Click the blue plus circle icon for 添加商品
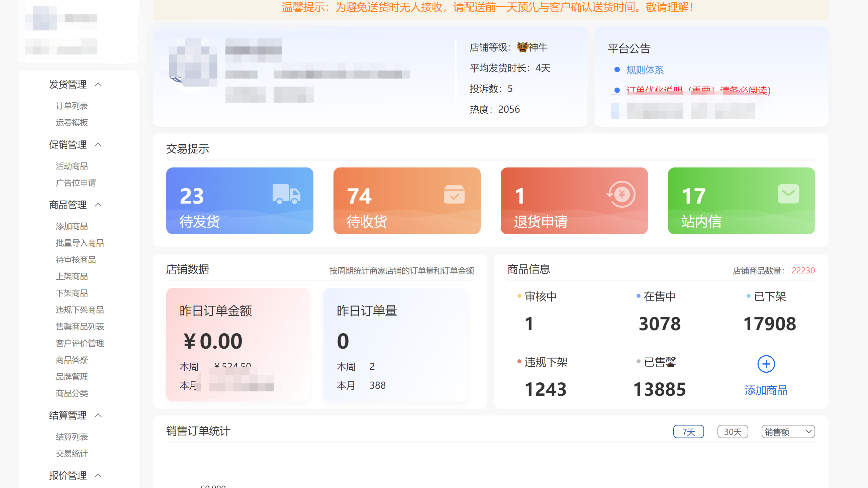Viewport: 868px width, 488px height. [x=766, y=364]
